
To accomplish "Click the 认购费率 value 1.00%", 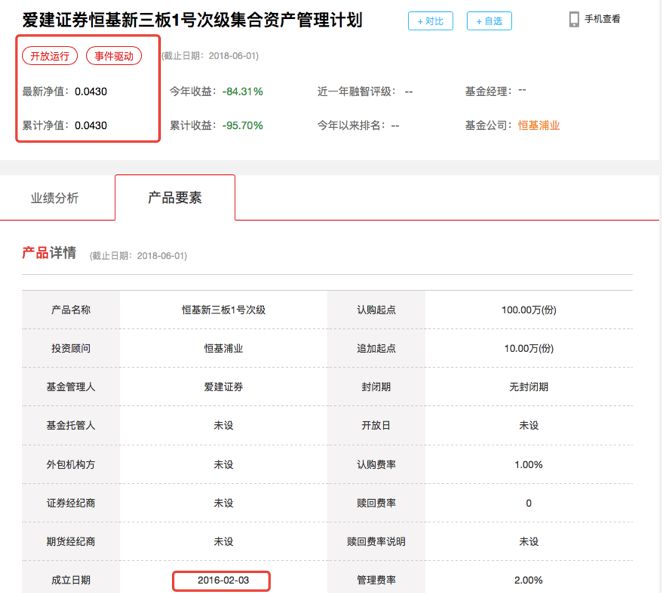I will tap(529, 465).
